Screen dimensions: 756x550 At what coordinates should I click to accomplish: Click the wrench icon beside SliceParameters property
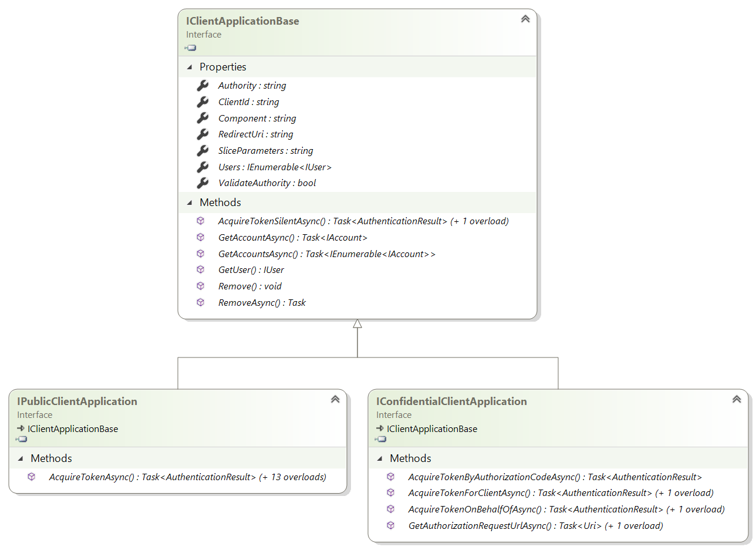[203, 150]
